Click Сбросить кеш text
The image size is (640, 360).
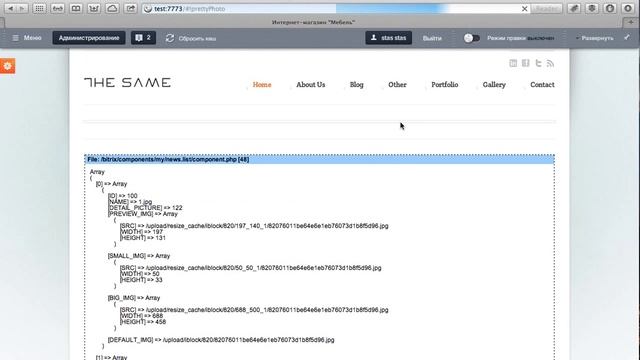[x=197, y=39]
